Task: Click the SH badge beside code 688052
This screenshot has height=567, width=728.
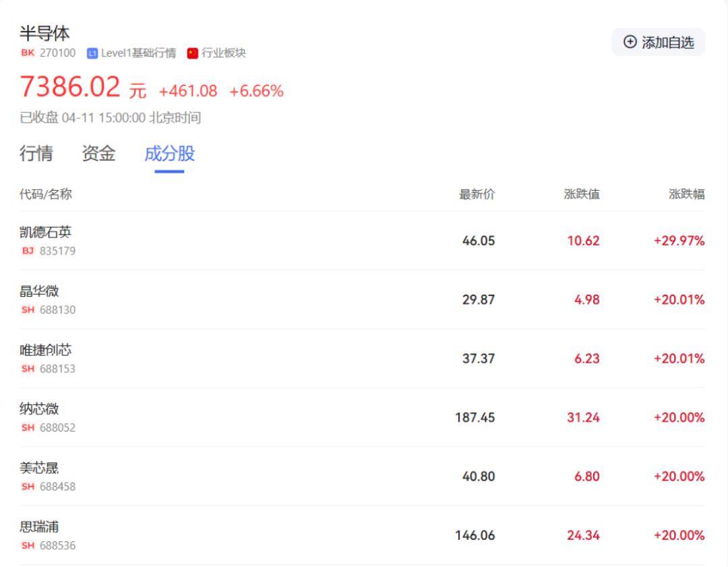Action: coord(28,427)
